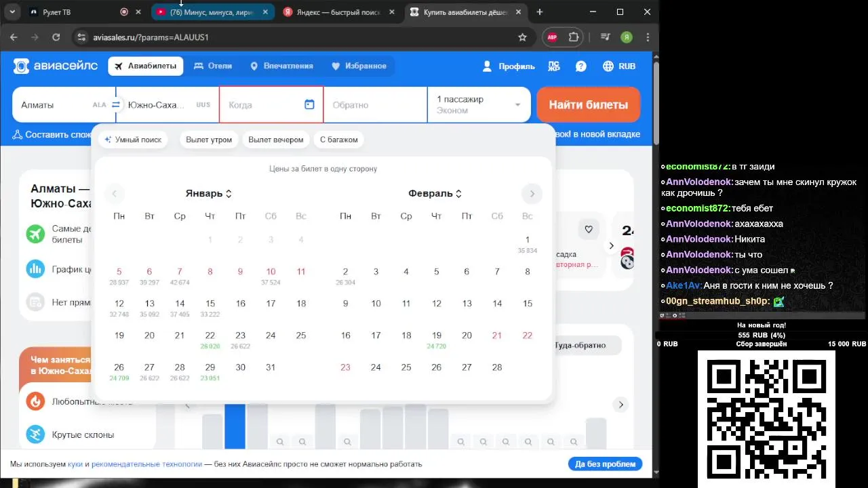Go to next month in calendar
Screen dimensions: 868x488
coord(532,194)
